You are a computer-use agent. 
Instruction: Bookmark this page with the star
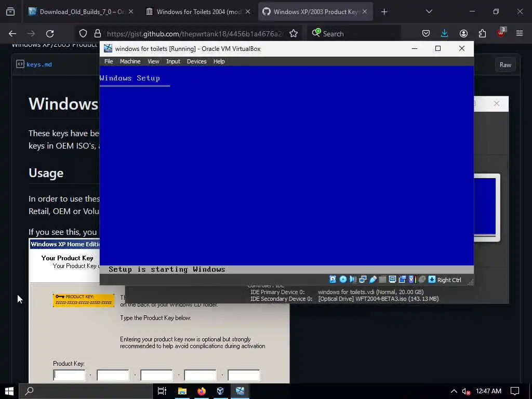click(x=294, y=34)
